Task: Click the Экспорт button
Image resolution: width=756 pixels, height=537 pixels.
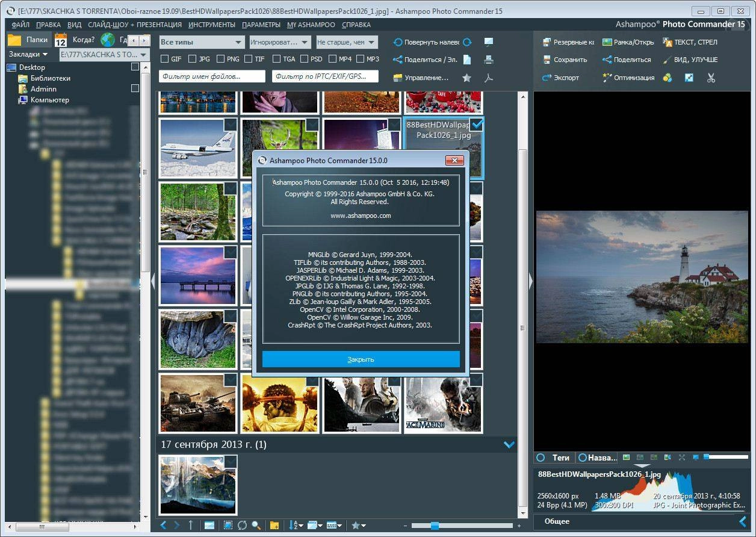Action: point(560,78)
